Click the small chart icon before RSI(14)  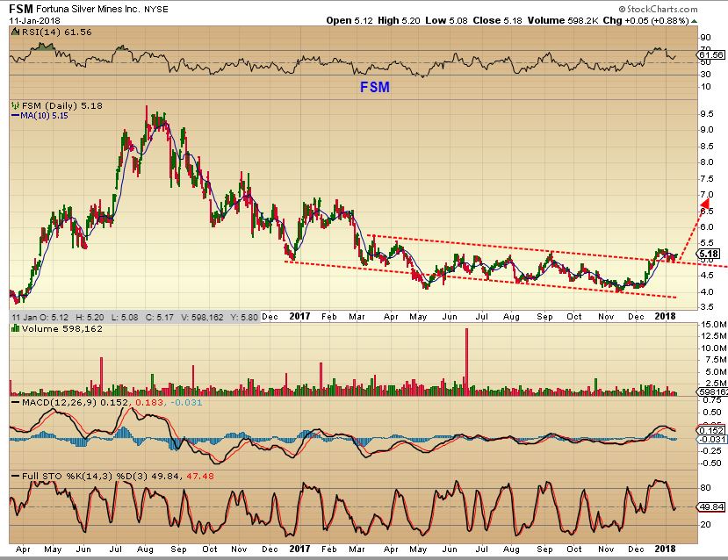(15, 32)
